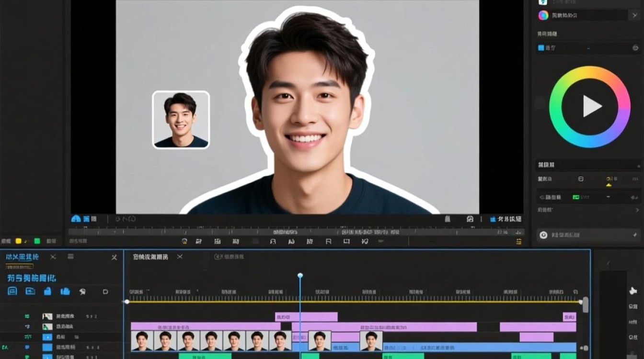Expand the chevron arrow at the right panel's lower row
Viewport: 644px width, 359px height.
click(637, 210)
